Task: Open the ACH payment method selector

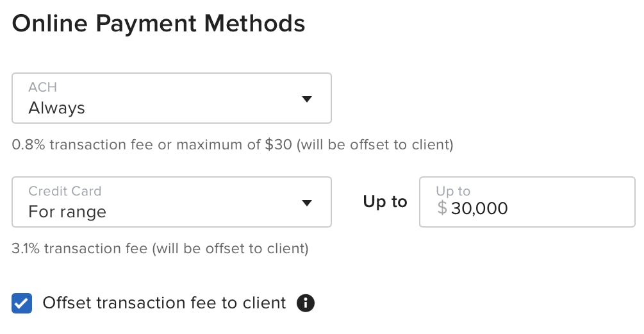Action: point(172,98)
